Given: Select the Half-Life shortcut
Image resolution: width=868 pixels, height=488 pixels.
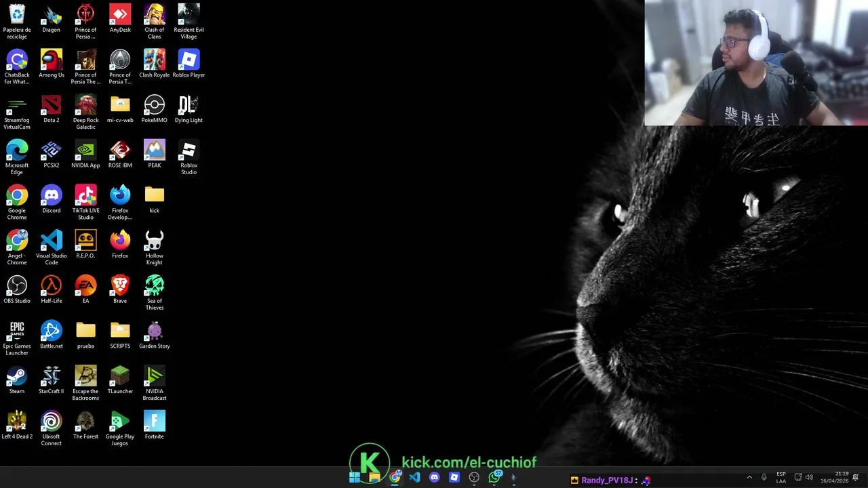Looking at the screenshot, I should [x=52, y=289].
